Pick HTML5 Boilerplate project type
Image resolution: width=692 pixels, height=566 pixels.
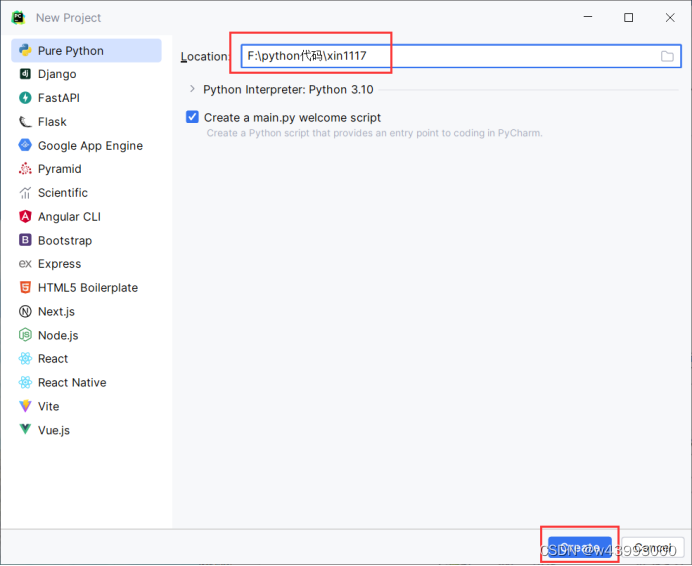[86, 287]
